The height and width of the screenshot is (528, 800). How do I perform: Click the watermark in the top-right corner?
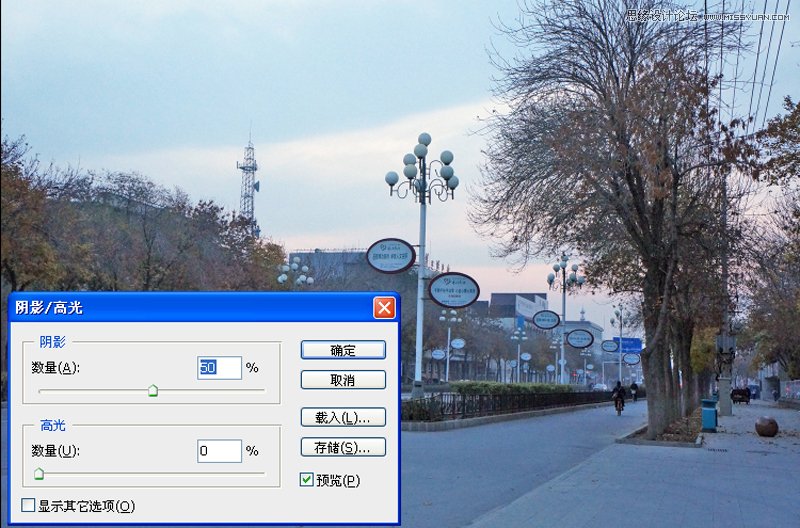point(707,15)
